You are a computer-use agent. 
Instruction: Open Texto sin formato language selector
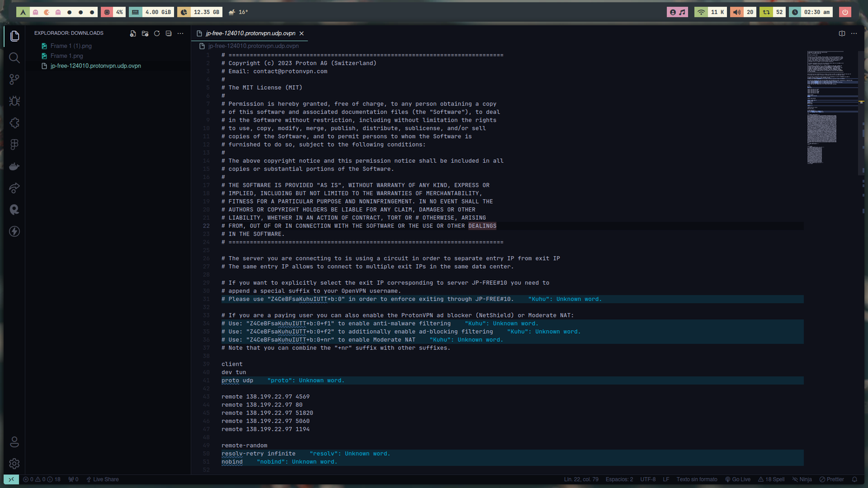click(x=696, y=480)
